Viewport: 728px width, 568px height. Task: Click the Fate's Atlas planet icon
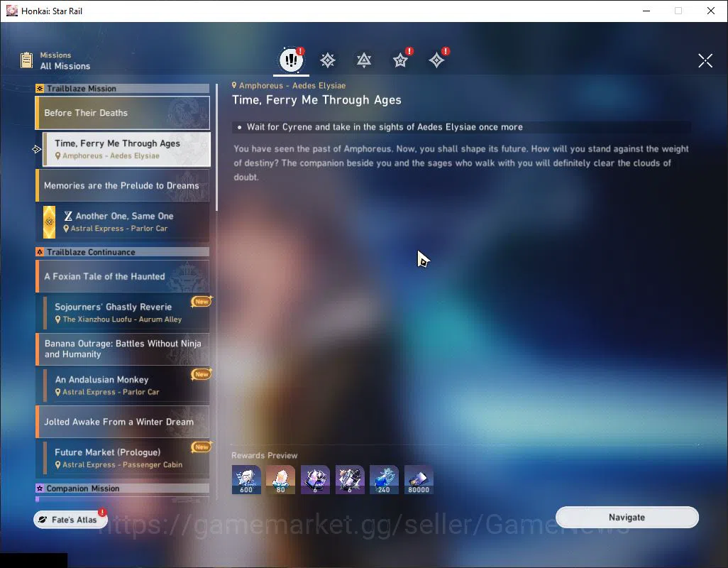(x=43, y=520)
